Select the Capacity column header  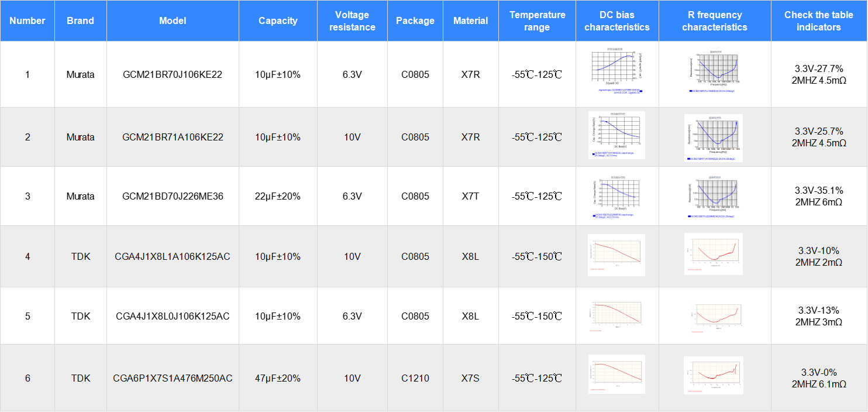278,21
